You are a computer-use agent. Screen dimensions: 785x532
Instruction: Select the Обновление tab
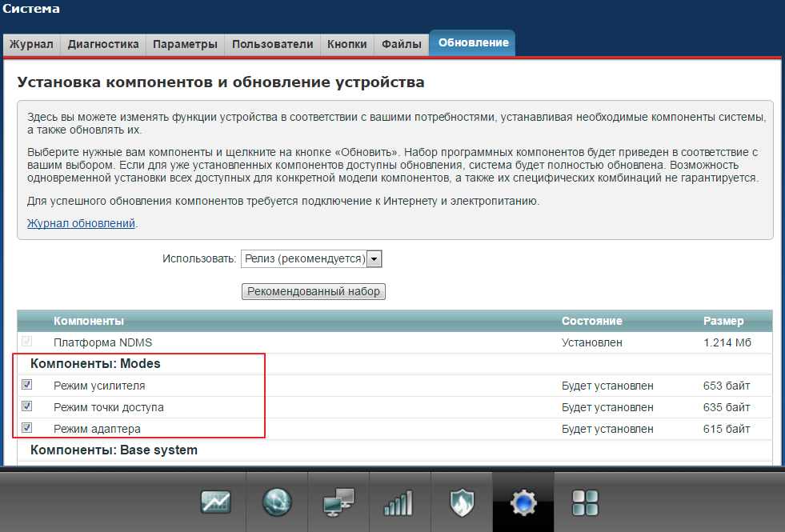pos(473,43)
